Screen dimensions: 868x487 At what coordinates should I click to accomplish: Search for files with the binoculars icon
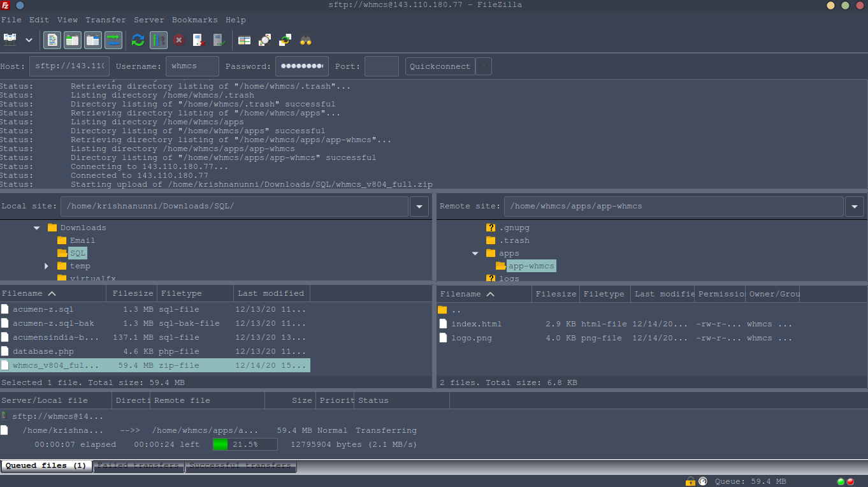click(306, 40)
